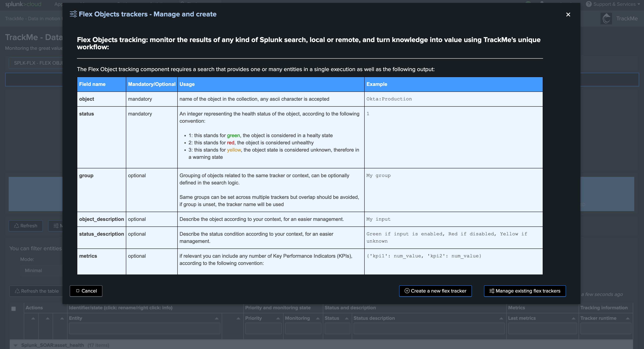Screen dimensions: 644x349
Task: Click the Cancel button
Action: (x=86, y=291)
